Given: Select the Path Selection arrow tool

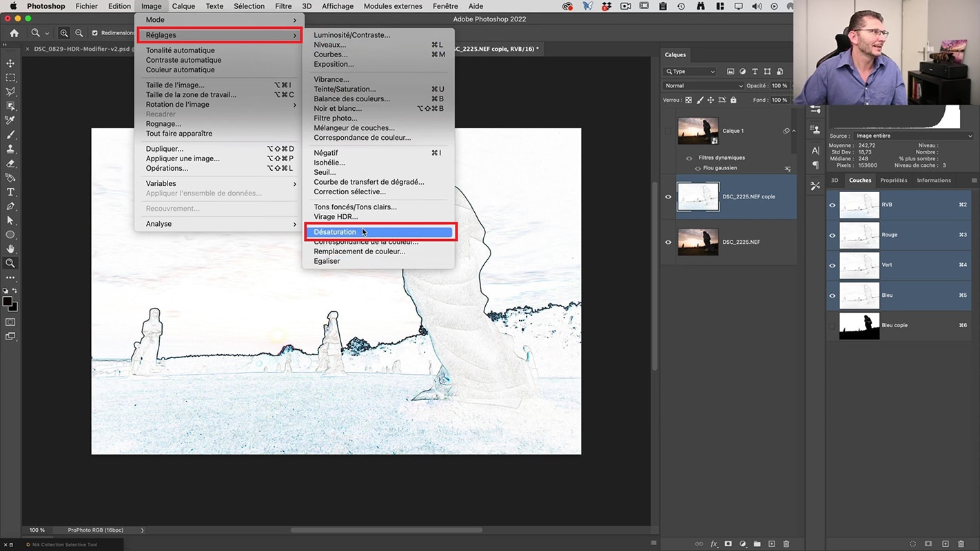Looking at the screenshot, I should 10,220.
